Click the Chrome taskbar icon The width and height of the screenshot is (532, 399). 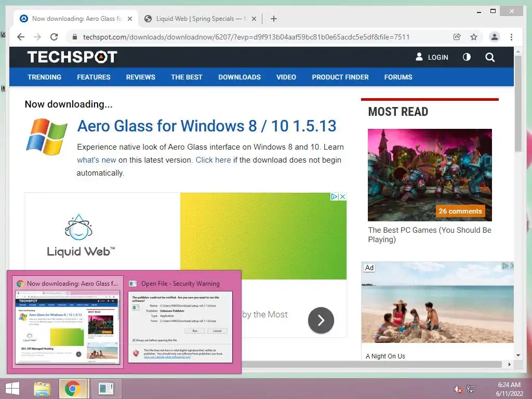(73, 389)
